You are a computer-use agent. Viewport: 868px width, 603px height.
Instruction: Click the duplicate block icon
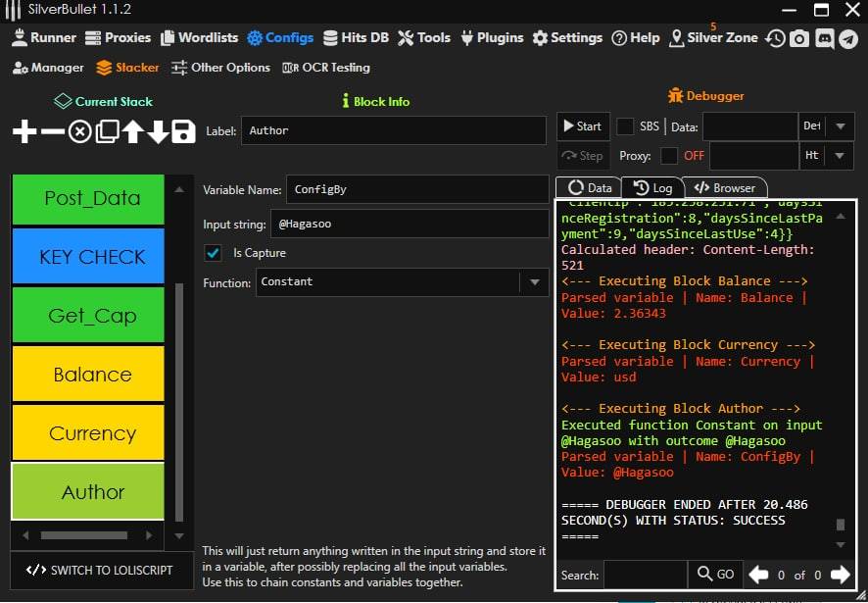(107, 131)
